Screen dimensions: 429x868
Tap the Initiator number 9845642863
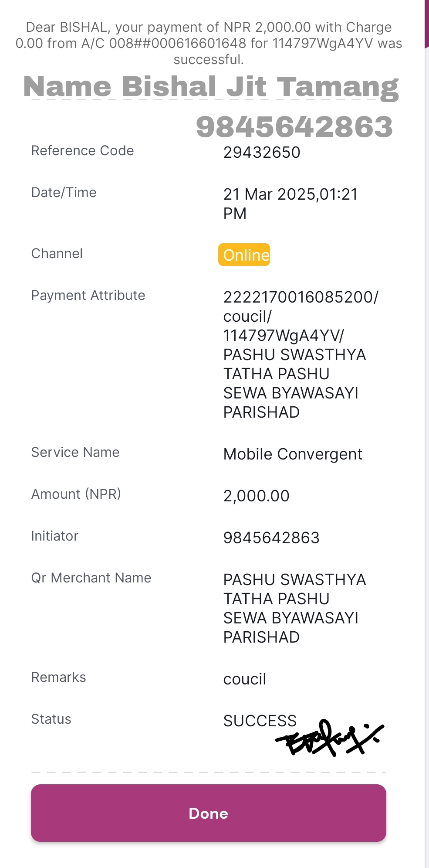pyautogui.click(x=271, y=538)
